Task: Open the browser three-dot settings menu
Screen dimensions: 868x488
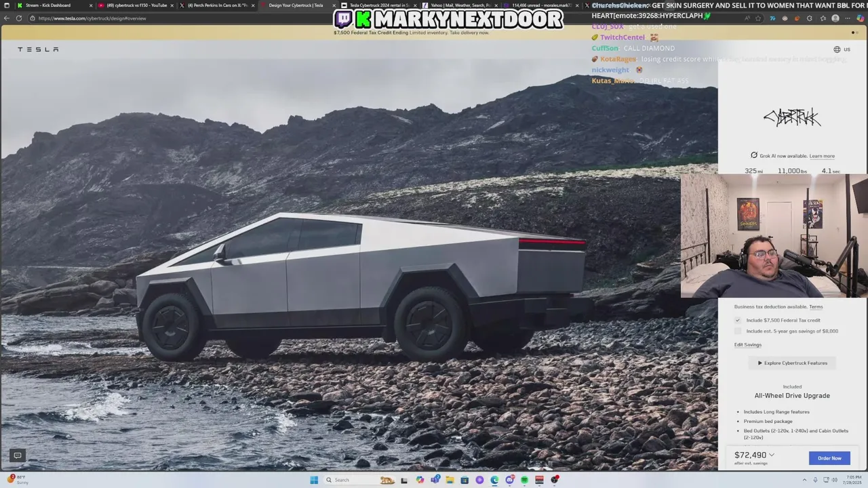Action: click(x=848, y=18)
